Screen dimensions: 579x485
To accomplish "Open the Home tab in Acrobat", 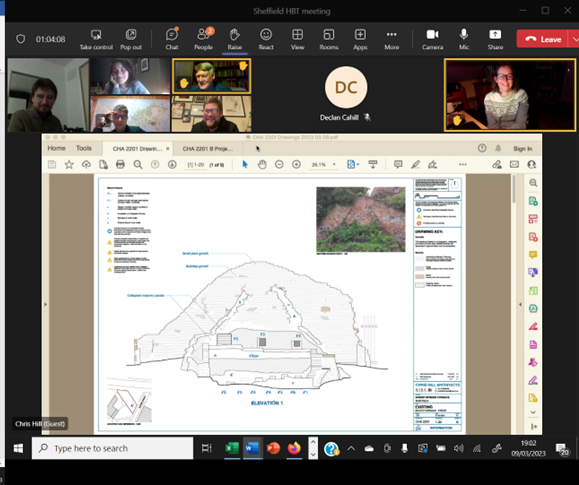I will 56,148.
